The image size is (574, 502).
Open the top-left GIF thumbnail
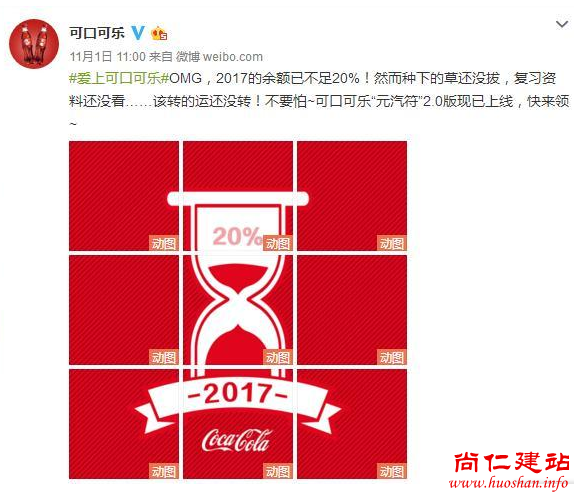point(124,196)
